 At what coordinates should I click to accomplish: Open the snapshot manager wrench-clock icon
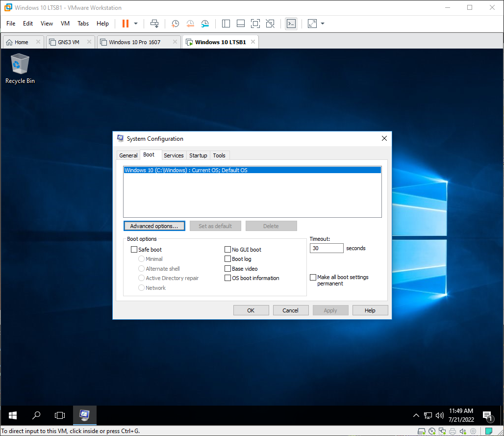[205, 24]
